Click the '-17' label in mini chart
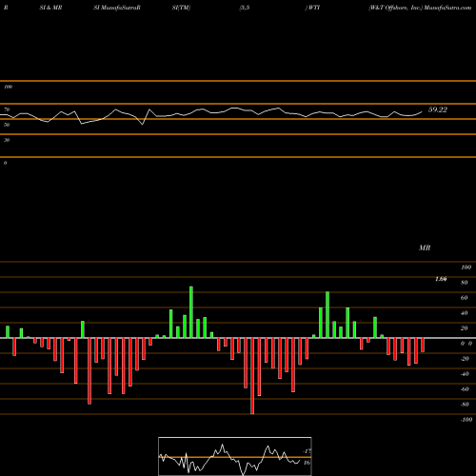 307,451
